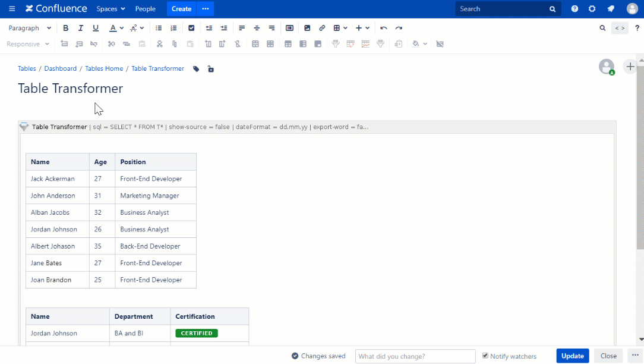The image size is (644, 364).
Task: Insert a link using the link icon
Action: pyautogui.click(x=322, y=28)
